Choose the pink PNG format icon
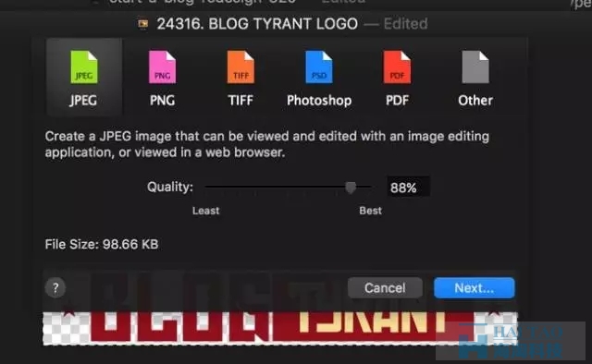 [x=163, y=67]
